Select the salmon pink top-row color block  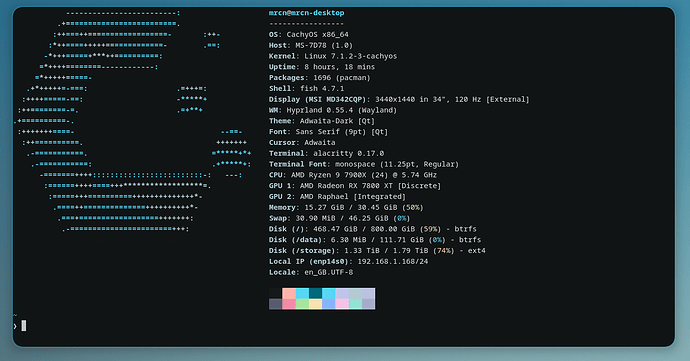pyautogui.click(x=289, y=294)
